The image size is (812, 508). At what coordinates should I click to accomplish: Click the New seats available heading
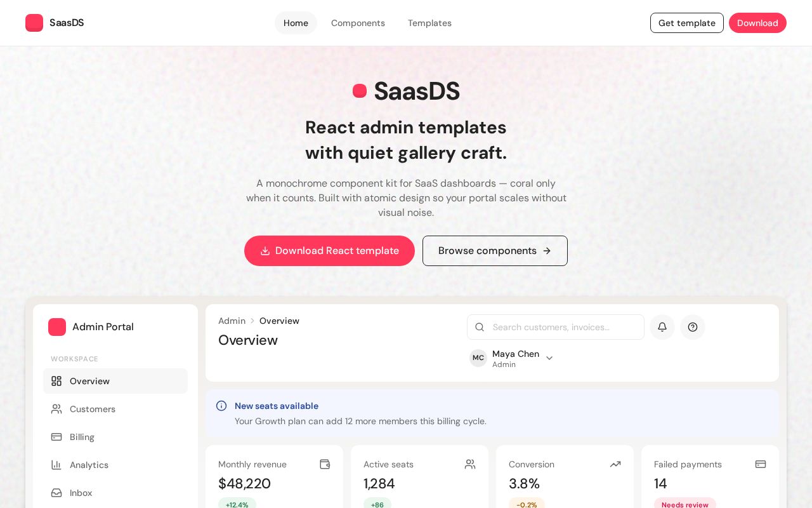(x=277, y=406)
